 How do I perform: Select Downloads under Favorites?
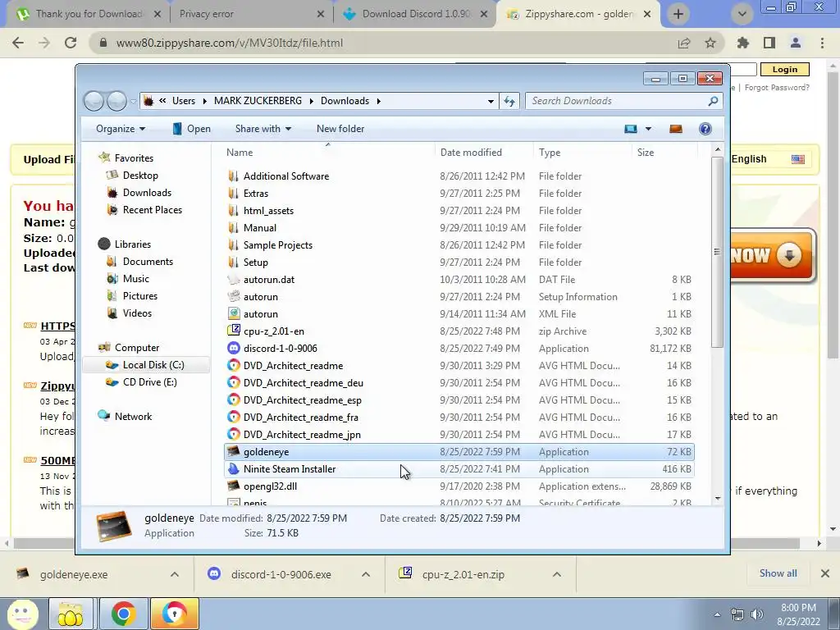pos(147,192)
